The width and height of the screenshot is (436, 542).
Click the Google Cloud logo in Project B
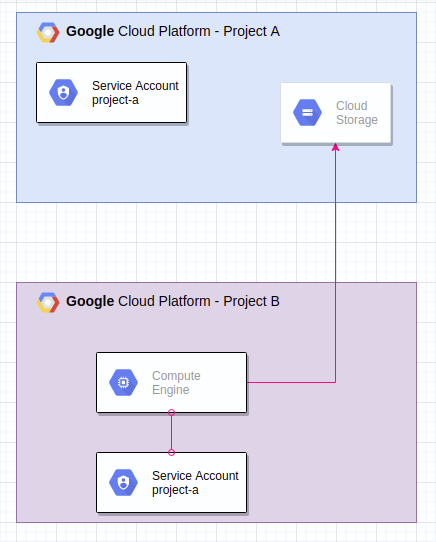(x=48, y=302)
